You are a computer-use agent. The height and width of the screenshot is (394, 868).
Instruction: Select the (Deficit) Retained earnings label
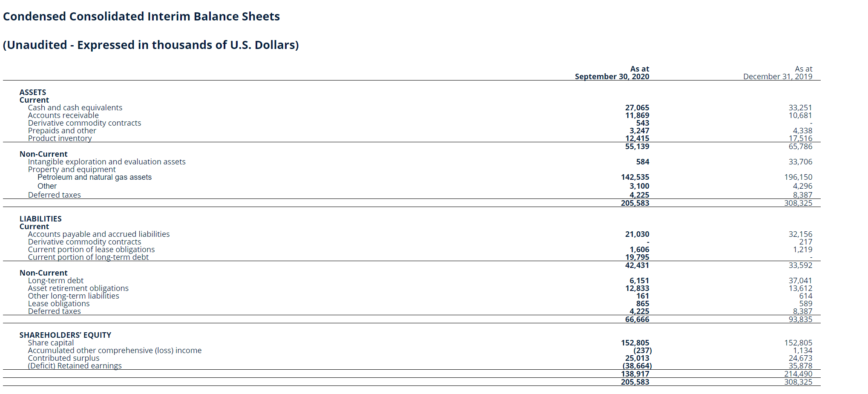pyautogui.click(x=75, y=366)
